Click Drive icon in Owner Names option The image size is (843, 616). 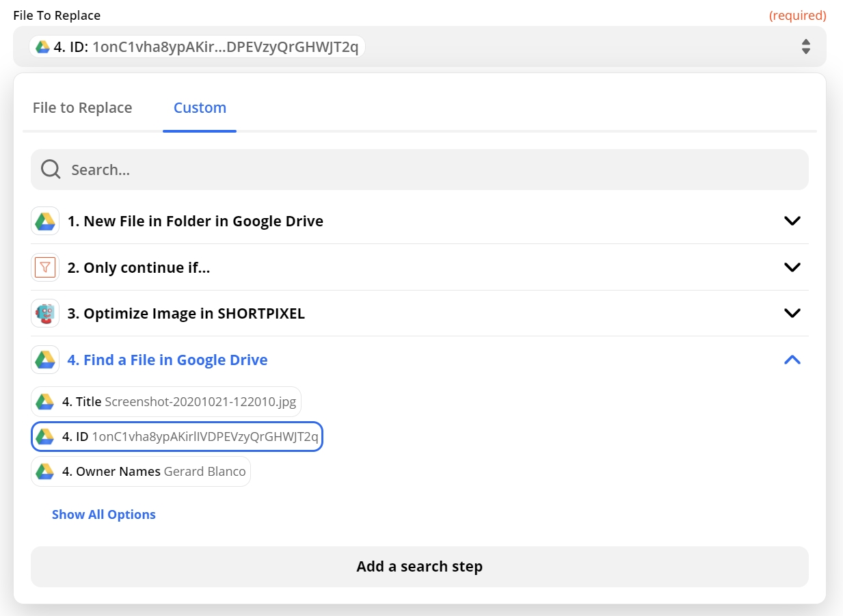[45, 472]
